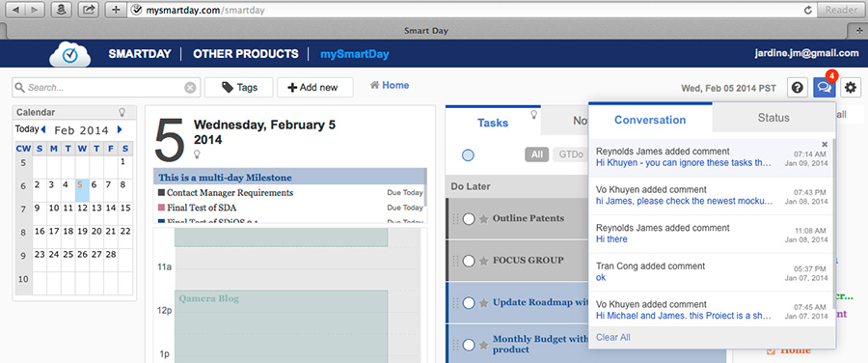
Task: Open OTHER PRODUCTS menu item
Action: [x=246, y=54]
